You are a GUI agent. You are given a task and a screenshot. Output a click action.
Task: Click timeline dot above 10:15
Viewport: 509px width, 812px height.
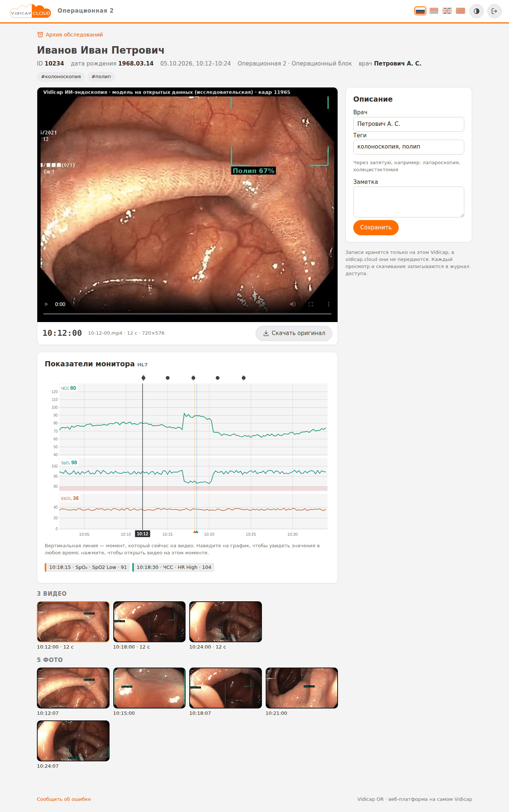pyautogui.click(x=168, y=378)
